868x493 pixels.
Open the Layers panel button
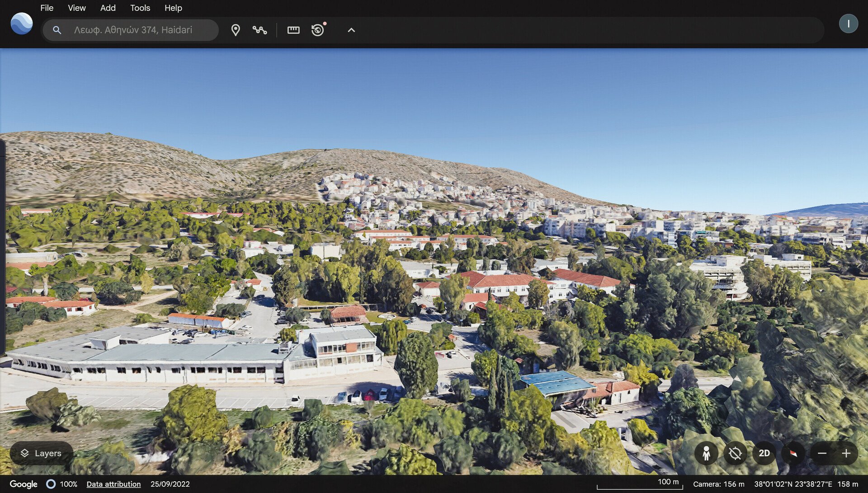[42, 453]
